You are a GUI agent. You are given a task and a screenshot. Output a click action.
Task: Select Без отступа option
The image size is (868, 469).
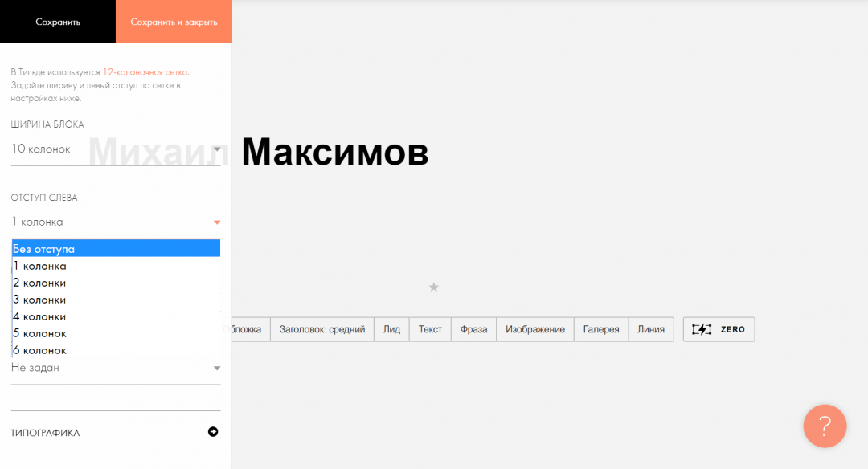coord(116,249)
